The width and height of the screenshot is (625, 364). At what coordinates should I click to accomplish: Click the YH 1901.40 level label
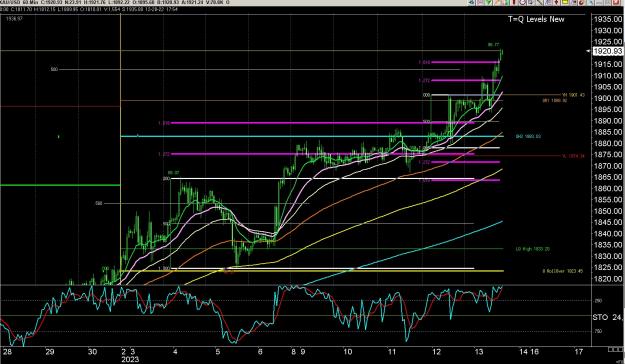pyautogui.click(x=573, y=95)
